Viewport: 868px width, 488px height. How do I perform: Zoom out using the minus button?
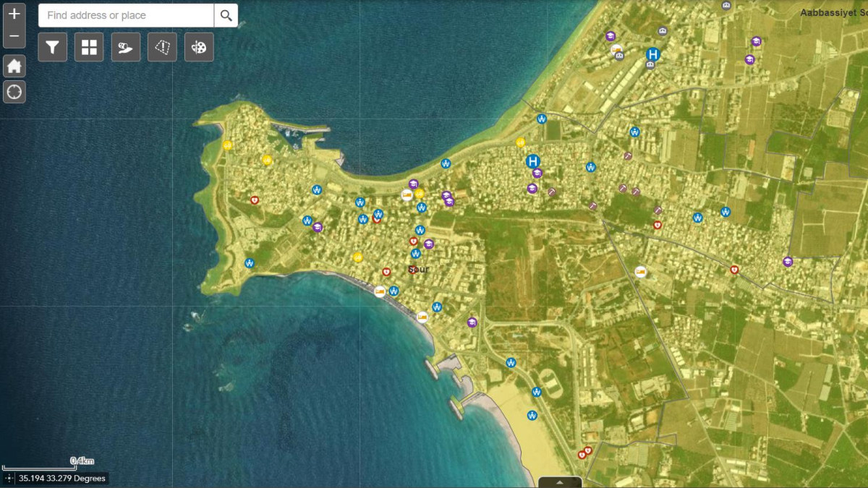[x=14, y=37]
